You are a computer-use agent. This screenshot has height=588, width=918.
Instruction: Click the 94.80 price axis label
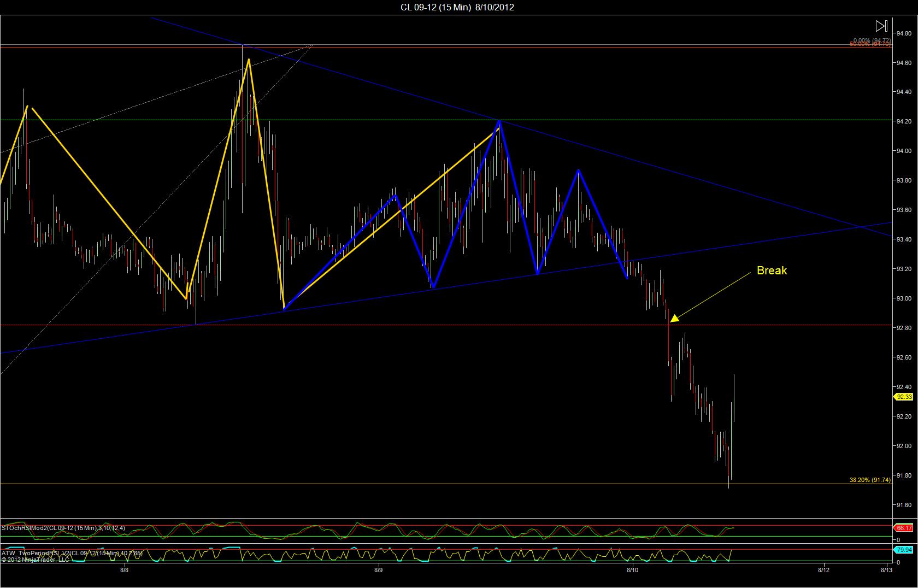[904, 33]
